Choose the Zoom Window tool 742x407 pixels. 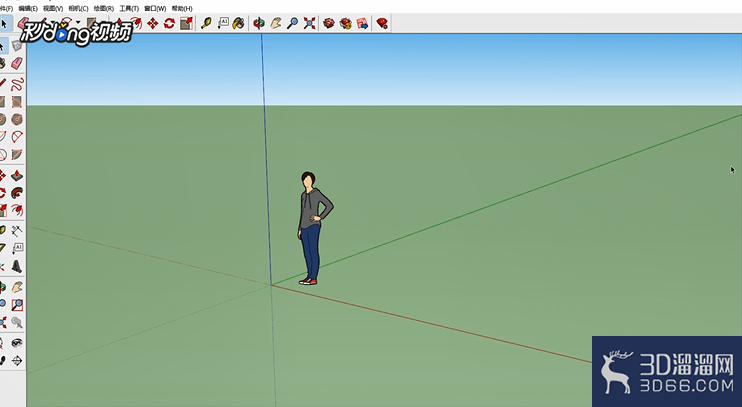pos(17,305)
